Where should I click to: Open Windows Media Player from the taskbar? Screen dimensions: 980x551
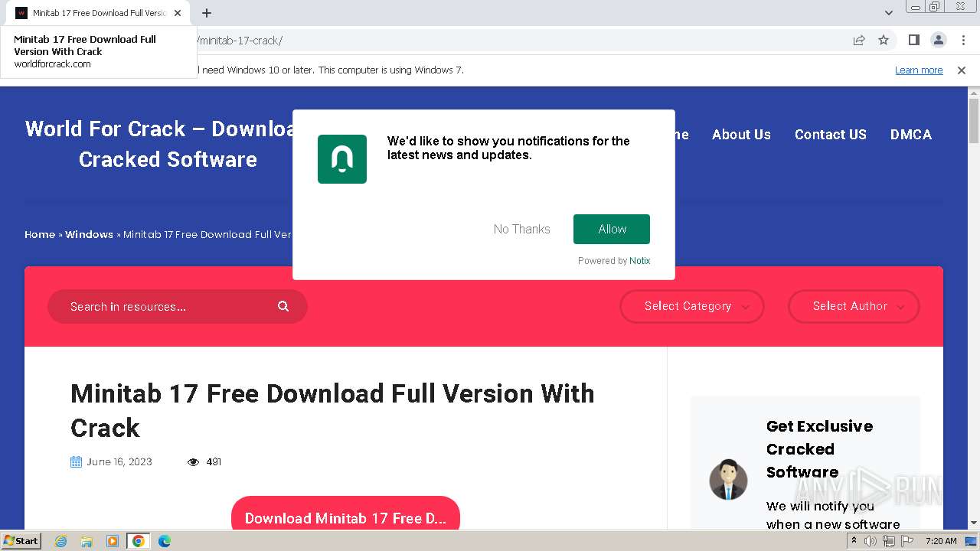pyautogui.click(x=113, y=541)
